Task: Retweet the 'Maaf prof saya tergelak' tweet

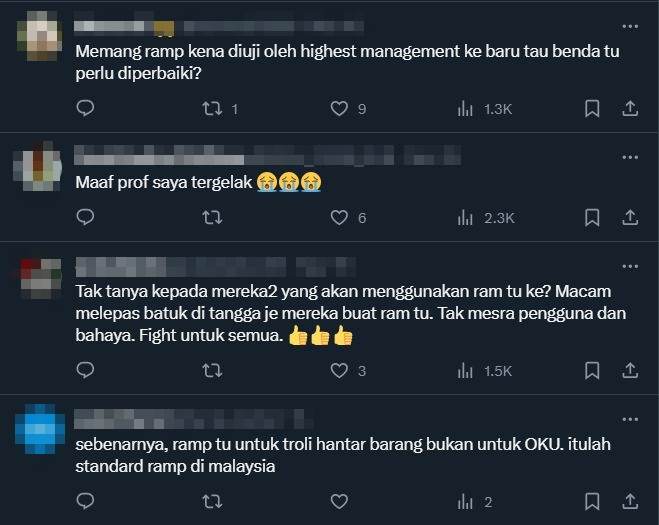Action: 212,218
